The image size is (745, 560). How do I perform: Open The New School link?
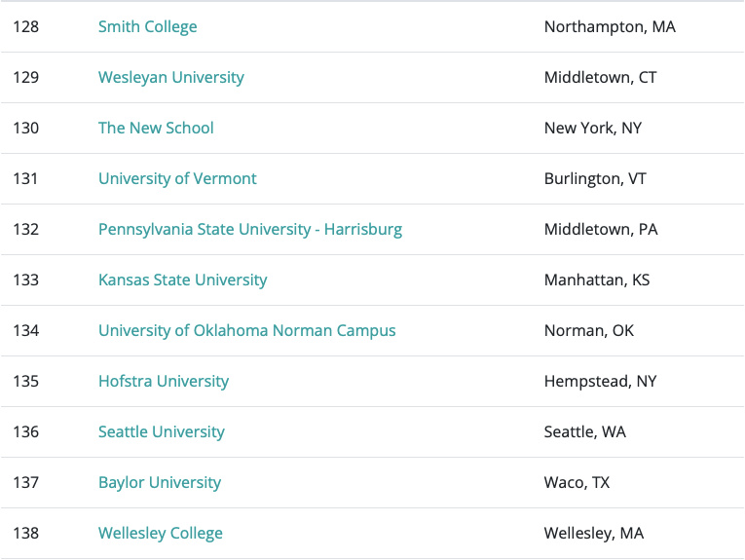point(156,129)
